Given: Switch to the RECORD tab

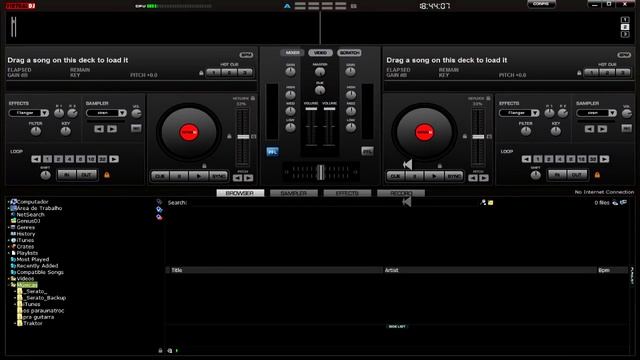Looking at the screenshot, I should coord(401,193).
